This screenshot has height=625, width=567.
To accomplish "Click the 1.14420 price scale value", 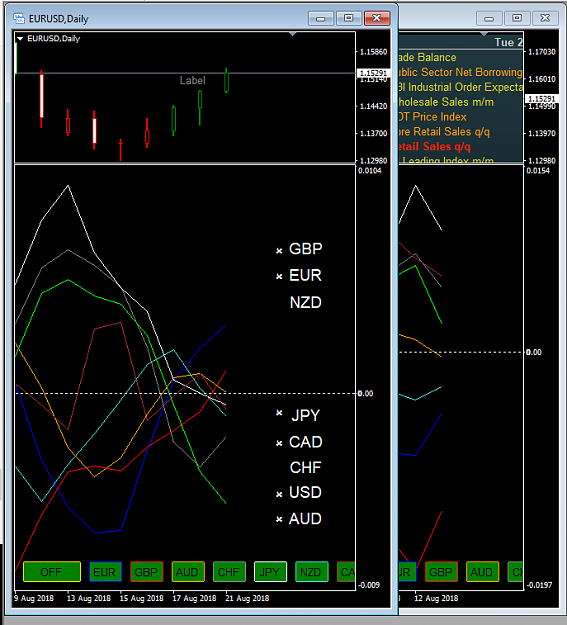I will (373, 106).
